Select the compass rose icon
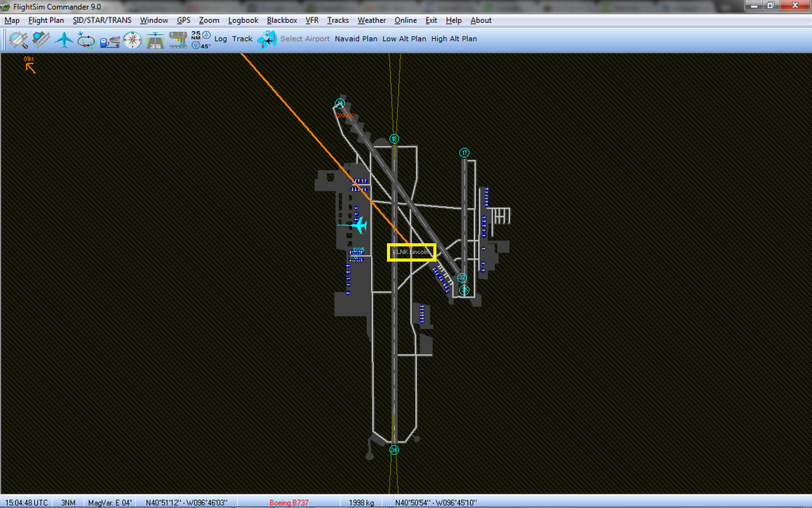812x508 pixels. coord(132,39)
